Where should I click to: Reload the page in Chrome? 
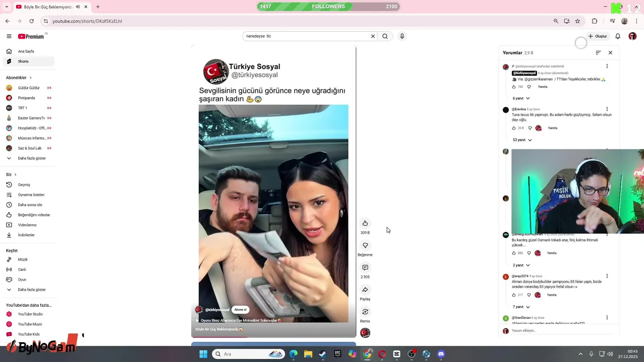click(31, 21)
